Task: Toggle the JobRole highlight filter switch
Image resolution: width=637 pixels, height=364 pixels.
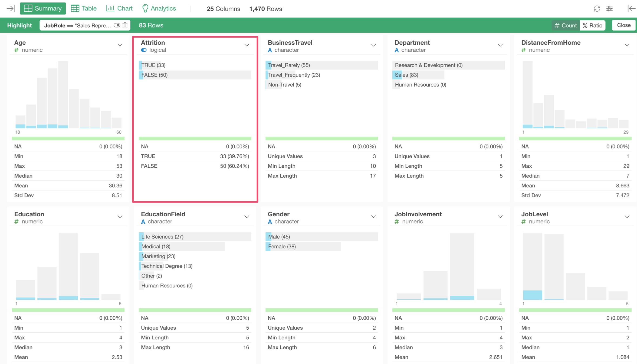Action: click(117, 25)
